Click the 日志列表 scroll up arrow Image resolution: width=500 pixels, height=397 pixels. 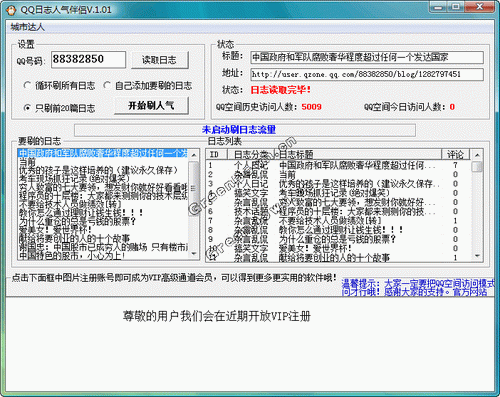click(477, 155)
